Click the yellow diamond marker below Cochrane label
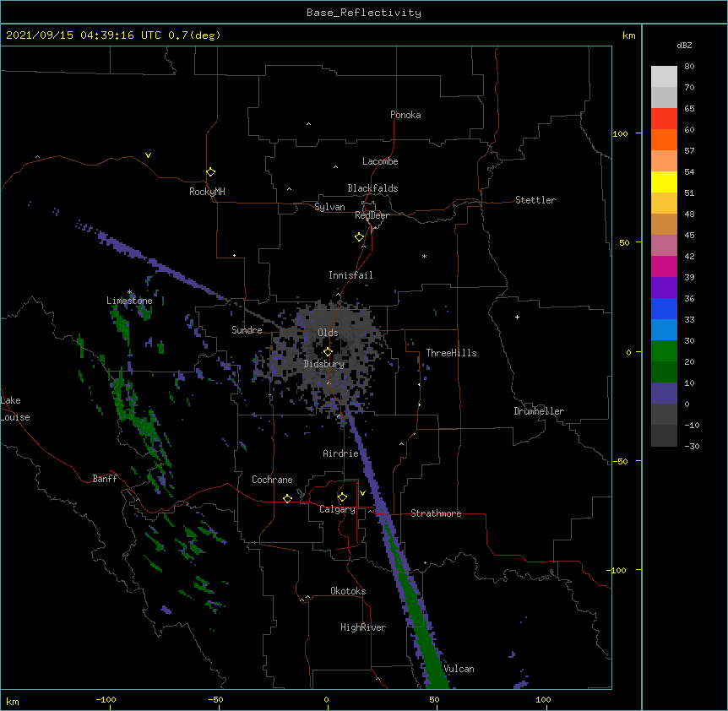The image size is (728, 711). 287,498
